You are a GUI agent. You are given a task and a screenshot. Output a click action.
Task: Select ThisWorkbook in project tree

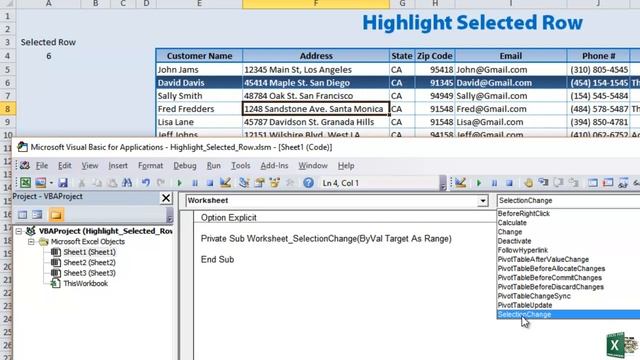pyautogui.click(x=86, y=283)
